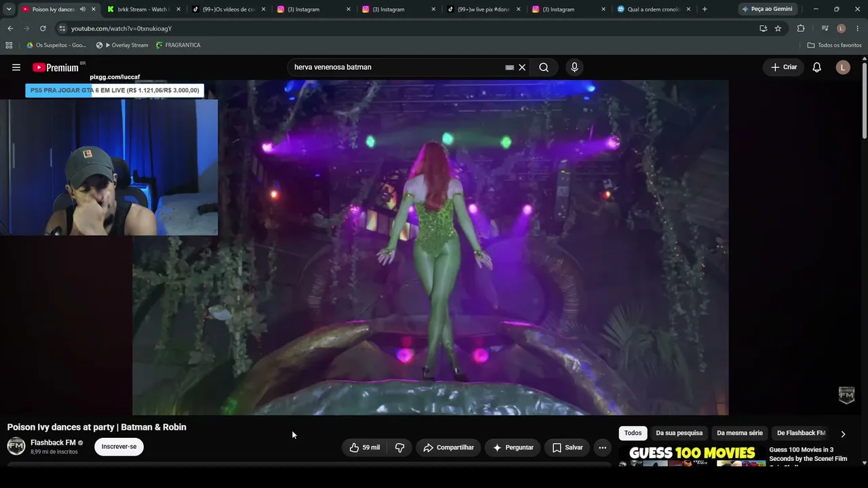868x488 pixels.
Task: Open Peça ao Gemini button
Action: point(766,9)
